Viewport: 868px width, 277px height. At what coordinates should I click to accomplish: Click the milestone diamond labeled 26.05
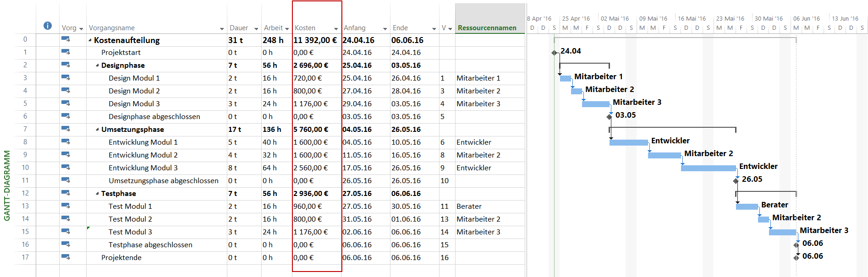736,181
